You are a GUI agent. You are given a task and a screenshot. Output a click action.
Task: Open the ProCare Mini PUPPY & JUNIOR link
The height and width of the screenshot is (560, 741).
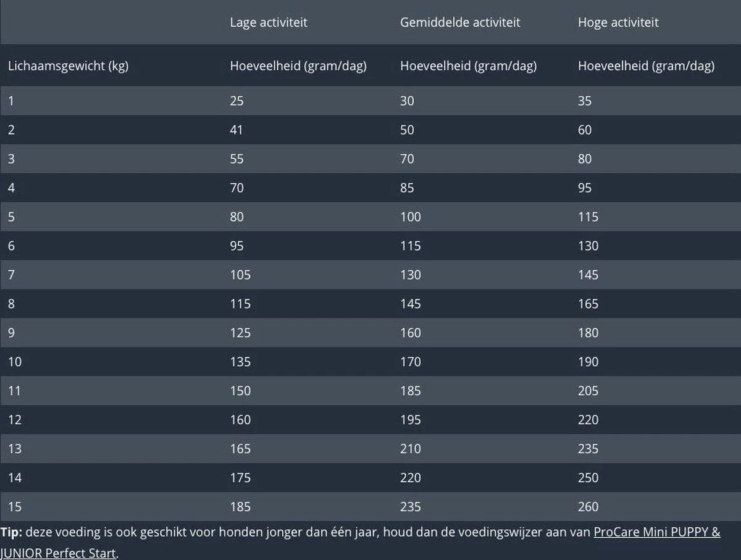pos(656,532)
